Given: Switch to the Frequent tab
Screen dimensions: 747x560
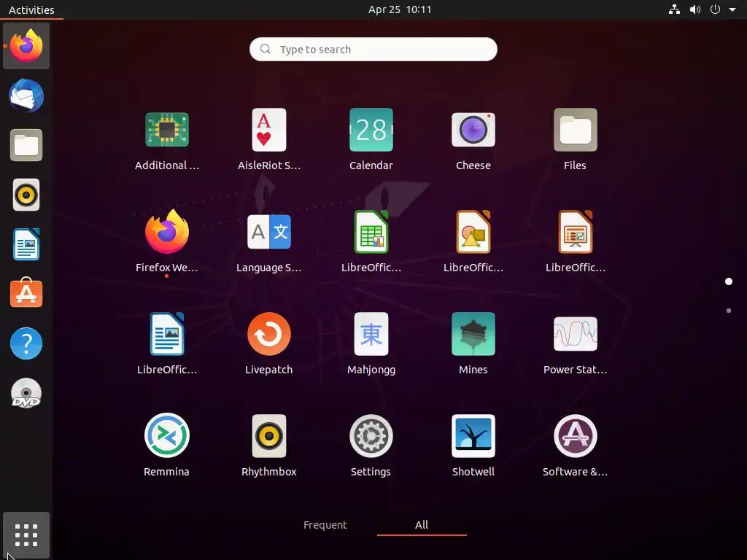Looking at the screenshot, I should [x=325, y=525].
